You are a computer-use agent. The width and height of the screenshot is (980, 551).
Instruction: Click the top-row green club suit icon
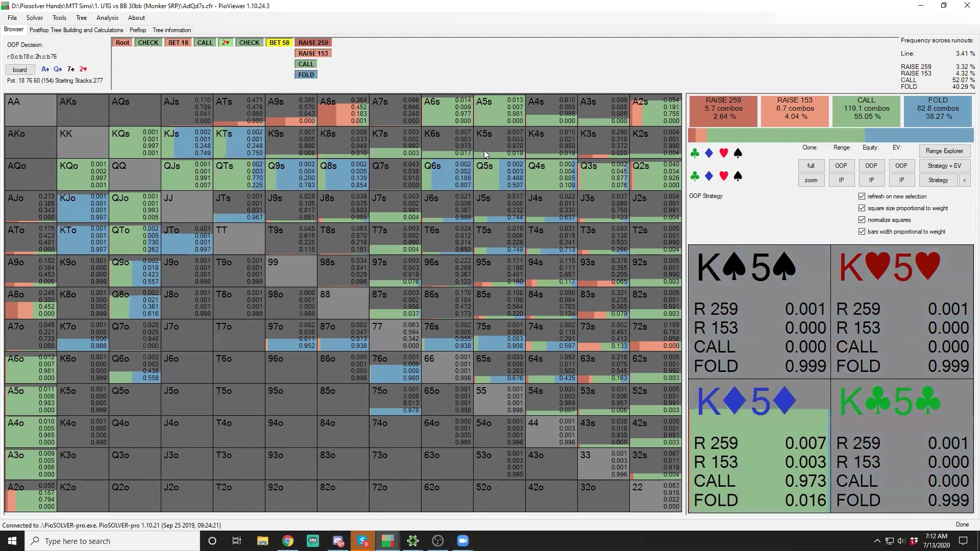pyautogui.click(x=695, y=153)
